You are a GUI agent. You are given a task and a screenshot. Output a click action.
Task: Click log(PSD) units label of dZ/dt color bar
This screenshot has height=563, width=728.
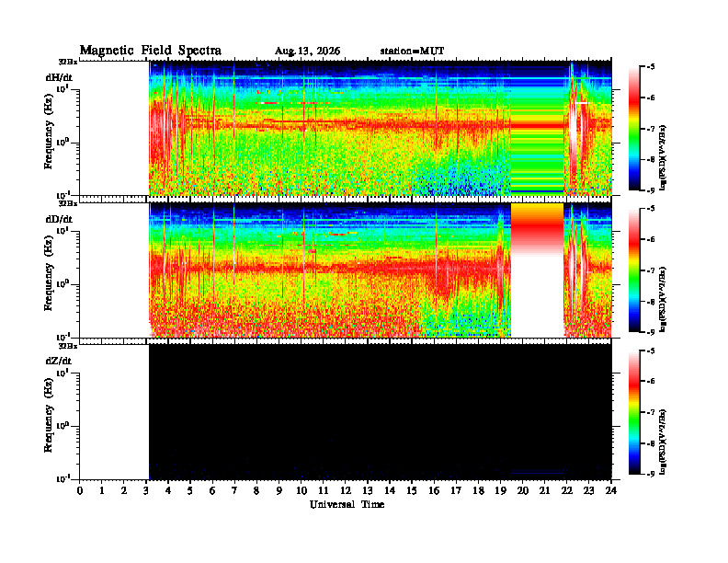[664, 442]
